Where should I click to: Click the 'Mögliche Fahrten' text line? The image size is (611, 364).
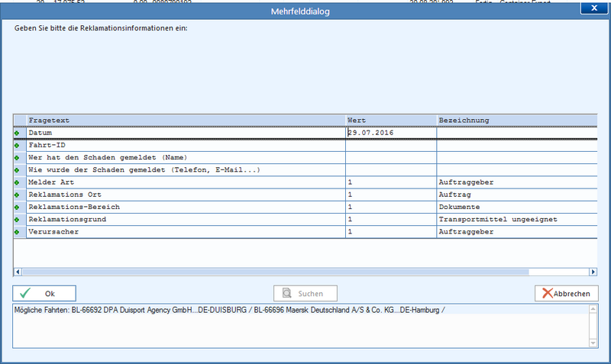point(230,311)
